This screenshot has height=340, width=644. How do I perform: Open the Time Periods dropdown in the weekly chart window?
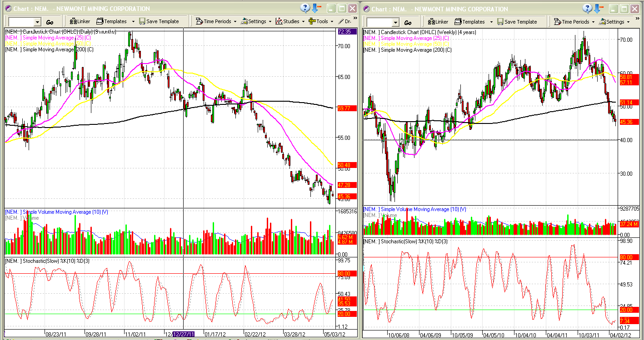(x=574, y=21)
